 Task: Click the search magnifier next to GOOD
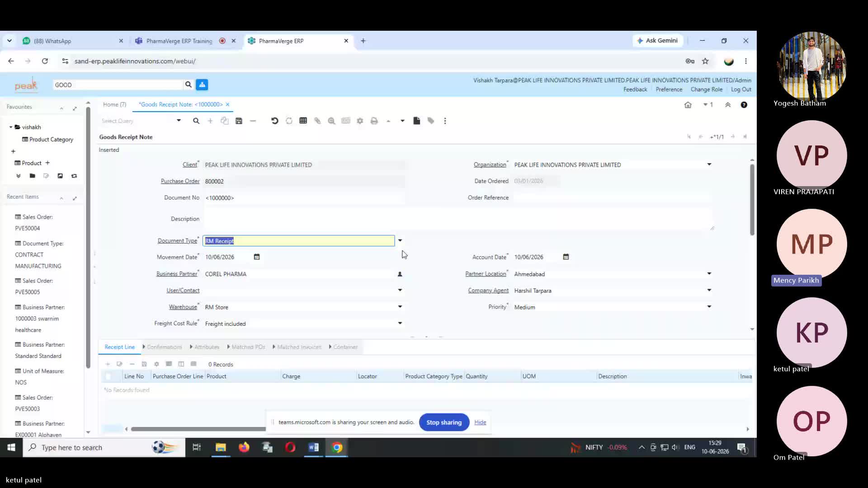tap(188, 84)
